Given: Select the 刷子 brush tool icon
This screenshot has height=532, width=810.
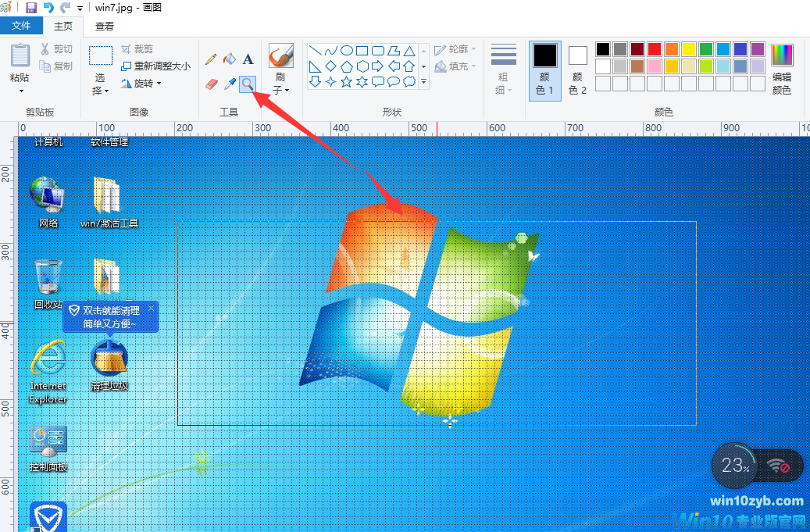Looking at the screenshot, I should pyautogui.click(x=281, y=55).
